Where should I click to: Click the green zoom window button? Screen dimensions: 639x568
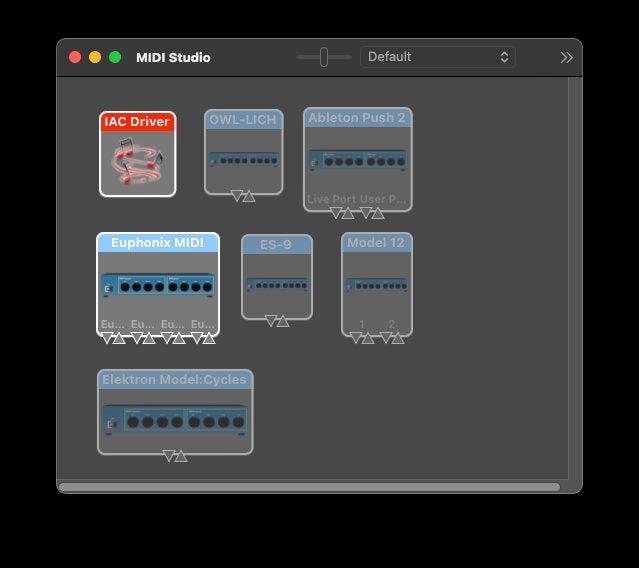115,57
